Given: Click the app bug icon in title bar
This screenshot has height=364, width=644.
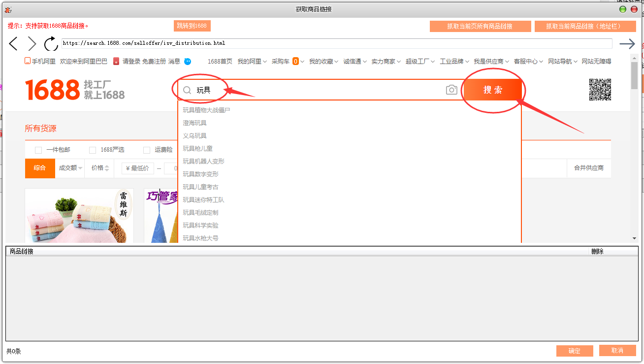Looking at the screenshot, I should pos(8,9).
